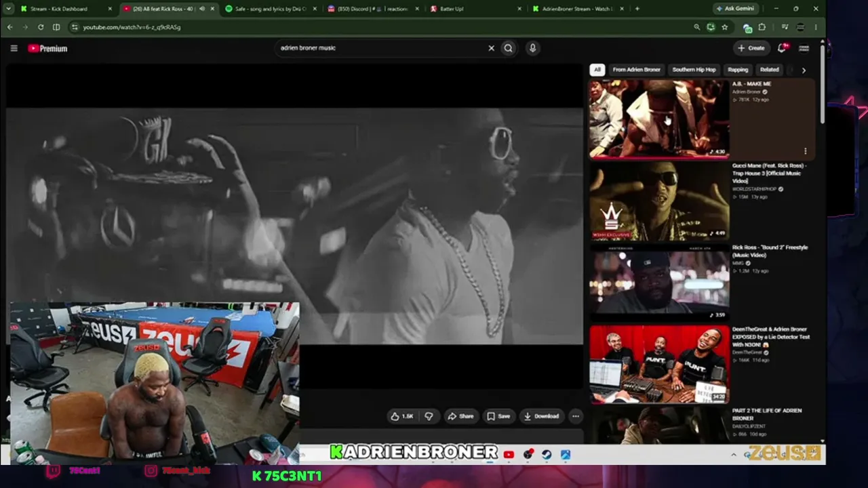Download the video
Image resolution: width=868 pixels, height=488 pixels.
click(x=542, y=416)
